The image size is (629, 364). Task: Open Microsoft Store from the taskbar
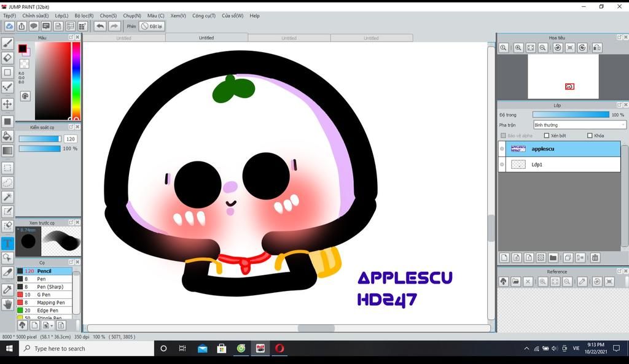pyautogui.click(x=221, y=349)
